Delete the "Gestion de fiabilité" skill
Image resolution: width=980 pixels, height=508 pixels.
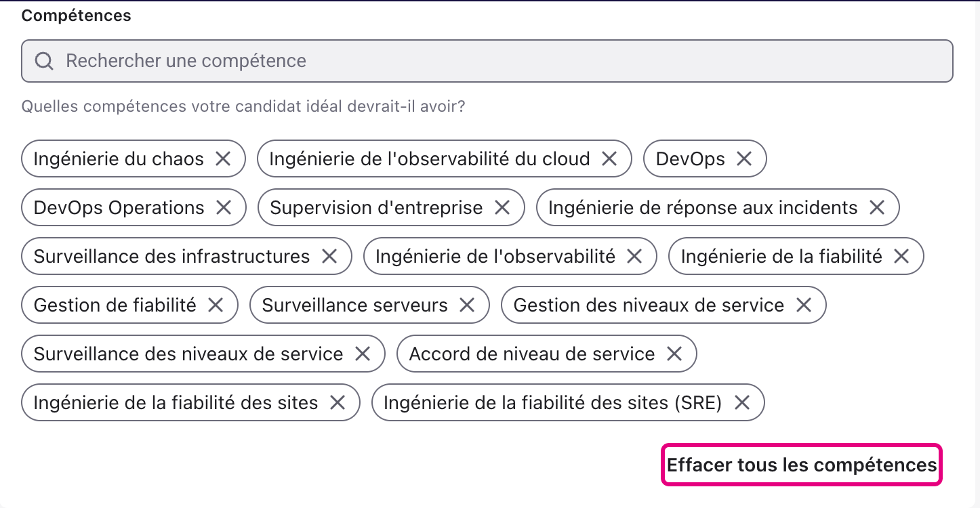pyautogui.click(x=216, y=305)
